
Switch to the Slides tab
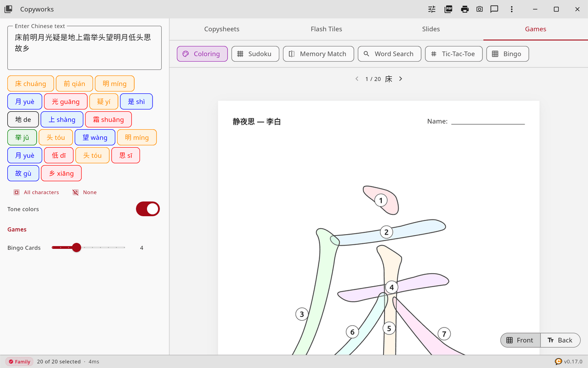pyautogui.click(x=431, y=29)
